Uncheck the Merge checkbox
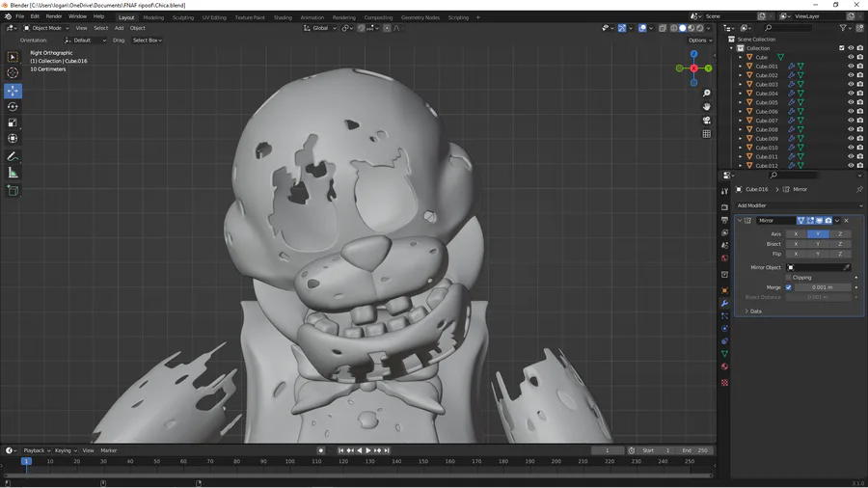 pos(789,287)
